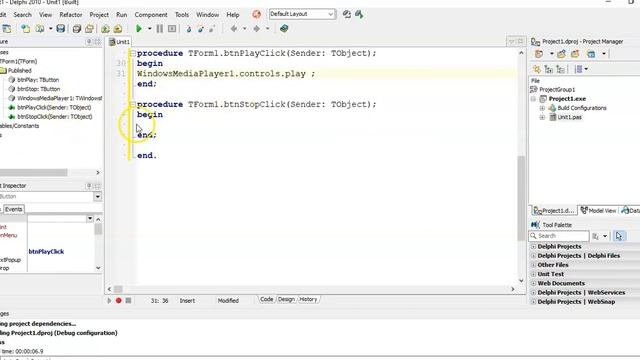Switch to the History view tab
The image size is (640, 360).
[x=308, y=300]
